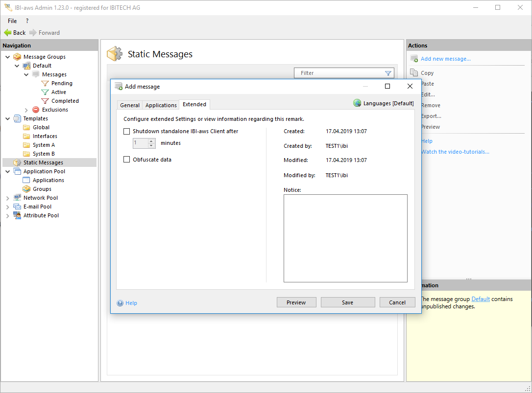Click inside the Notice text box

click(345, 238)
